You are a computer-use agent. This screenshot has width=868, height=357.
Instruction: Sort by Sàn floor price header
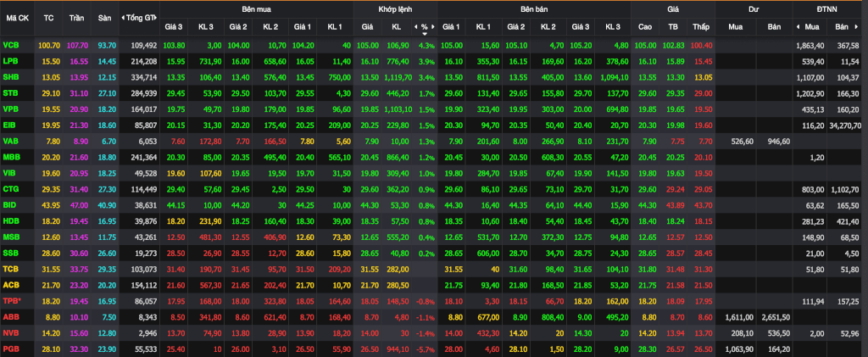105,18
